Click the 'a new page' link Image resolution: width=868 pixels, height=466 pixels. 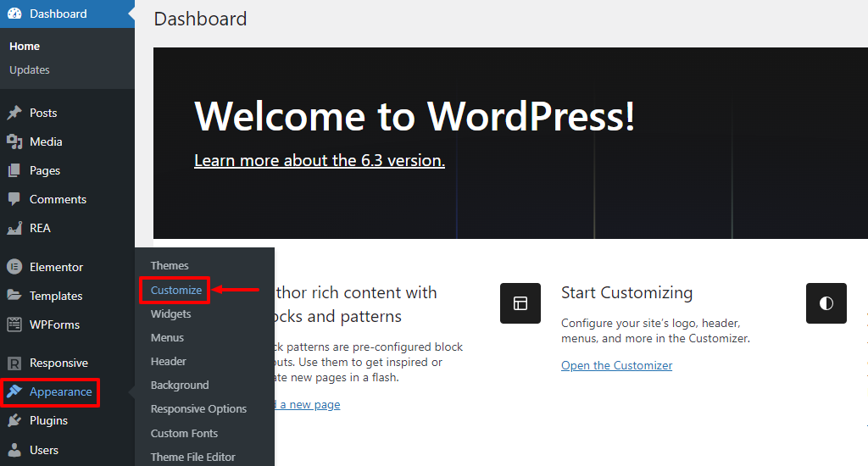[x=309, y=404]
